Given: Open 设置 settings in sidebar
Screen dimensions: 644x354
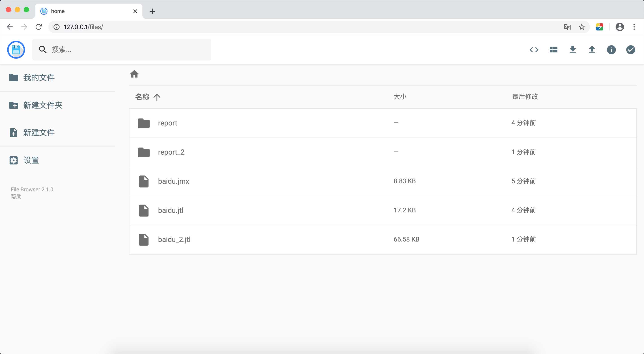Looking at the screenshot, I should (x=24, y=160).
